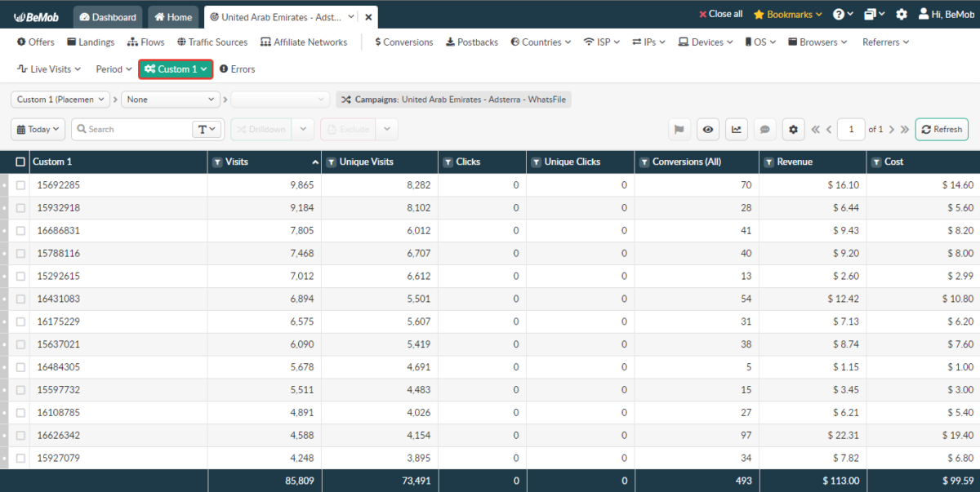Open the Today date range dropdown

pos(38,129)
